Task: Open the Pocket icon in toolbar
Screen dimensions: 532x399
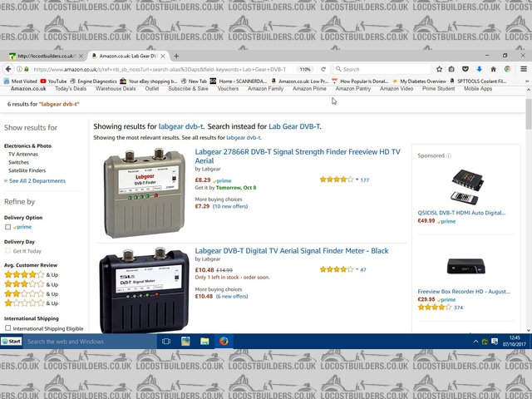Action: coord(465,69)
